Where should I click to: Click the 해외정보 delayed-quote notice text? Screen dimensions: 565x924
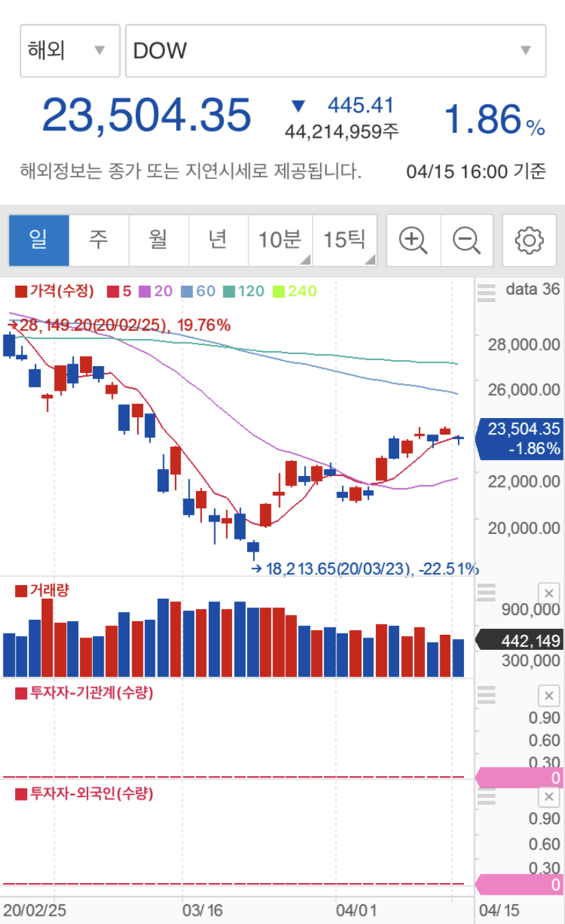[190, 170]
